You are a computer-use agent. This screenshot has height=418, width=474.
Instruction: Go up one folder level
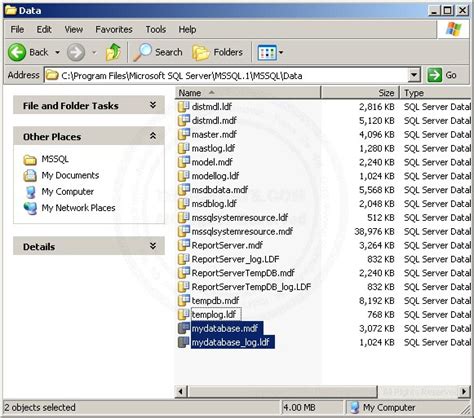pos(113,52)
